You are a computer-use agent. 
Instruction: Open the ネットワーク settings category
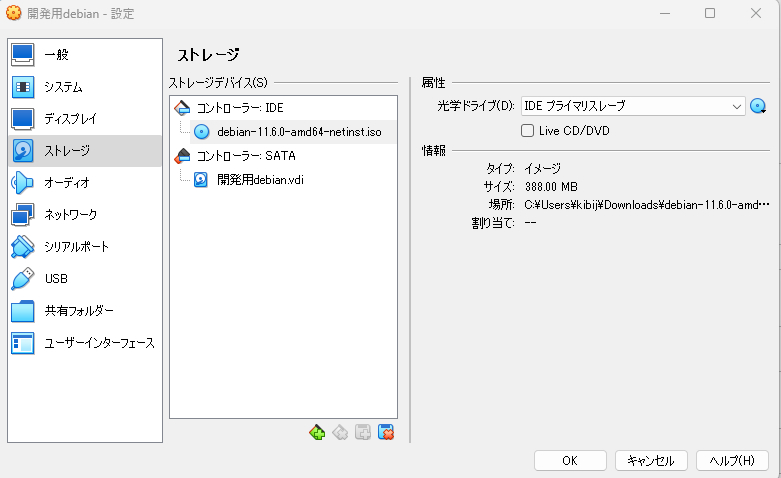[x=85, y=215]
